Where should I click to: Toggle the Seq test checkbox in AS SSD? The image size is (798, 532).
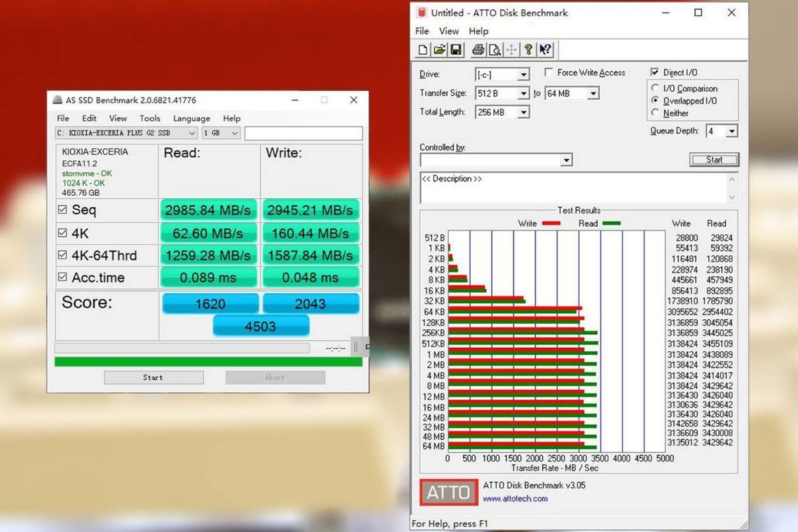(x=63, y=210)
